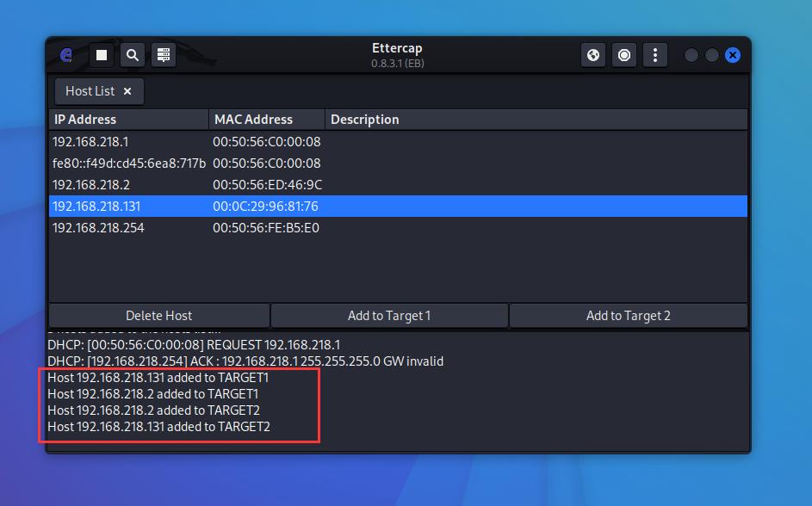
Task: Click log line 192.168.218.131 added to TARGET1
Action: (x=158, y=378)
